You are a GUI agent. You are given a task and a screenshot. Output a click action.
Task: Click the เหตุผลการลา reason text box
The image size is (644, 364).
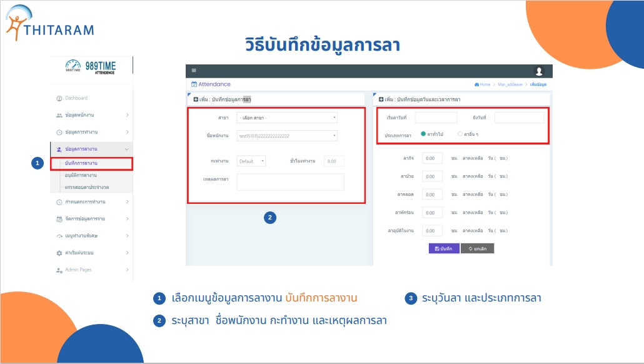tap(290, 182)
